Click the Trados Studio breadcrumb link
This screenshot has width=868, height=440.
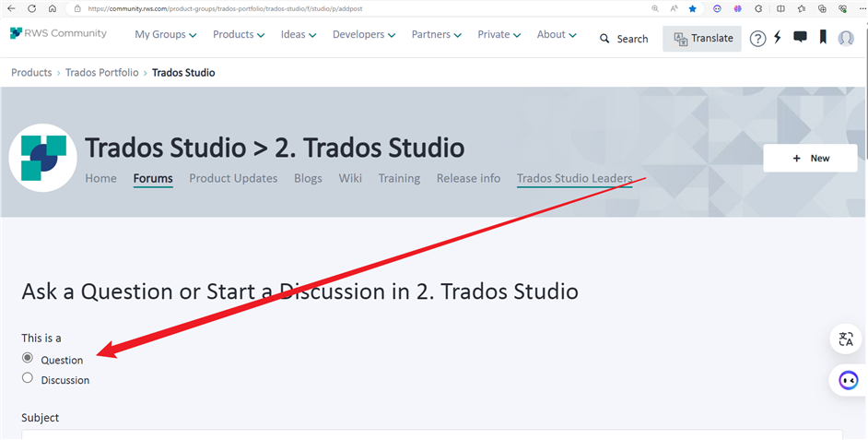click(183, 73)
